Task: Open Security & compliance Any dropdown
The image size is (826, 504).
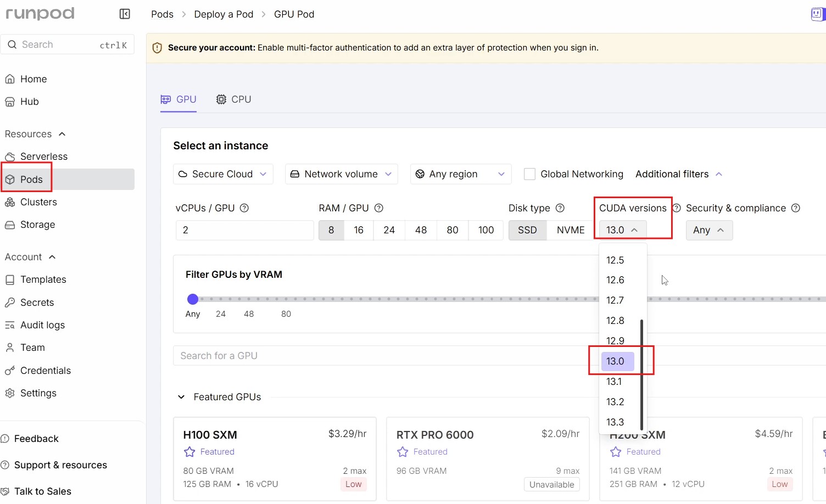Action: pos(709,230)
